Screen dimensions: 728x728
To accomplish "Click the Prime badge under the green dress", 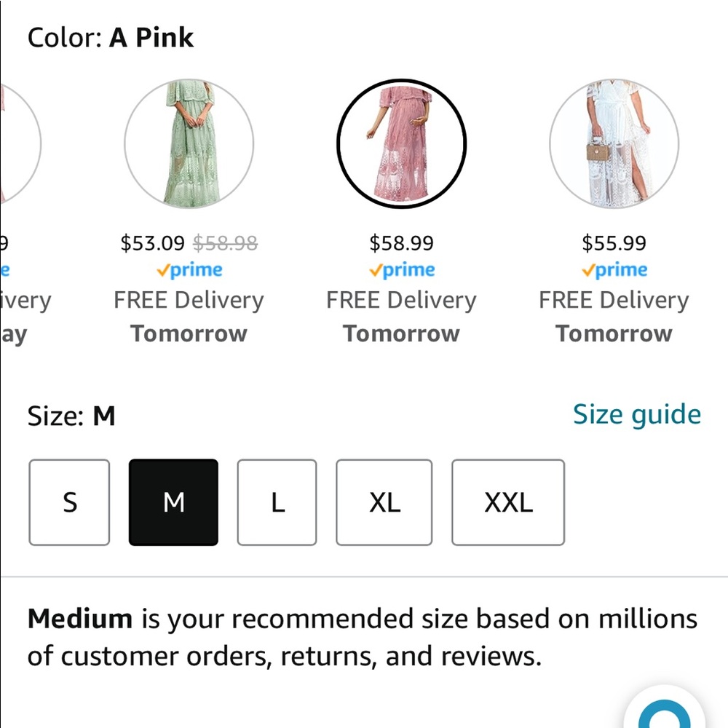I will pos(189,269).
